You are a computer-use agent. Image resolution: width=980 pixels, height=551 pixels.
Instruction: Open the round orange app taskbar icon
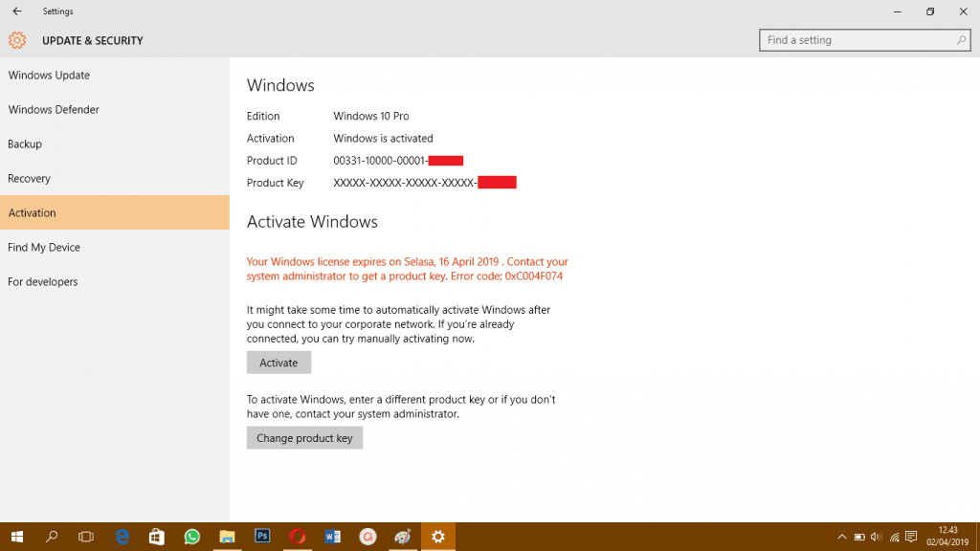[x=367, y=537]
